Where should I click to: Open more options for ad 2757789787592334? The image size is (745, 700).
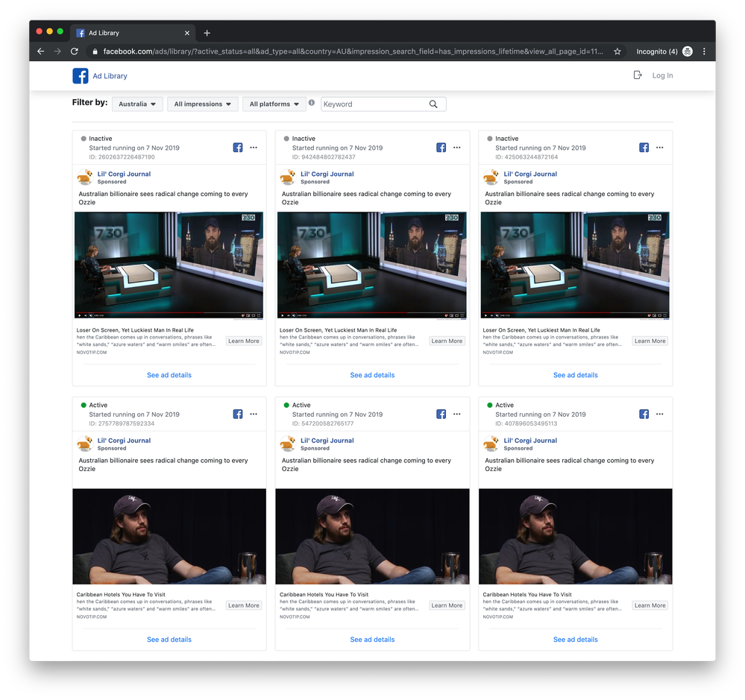tap(254, 414)
